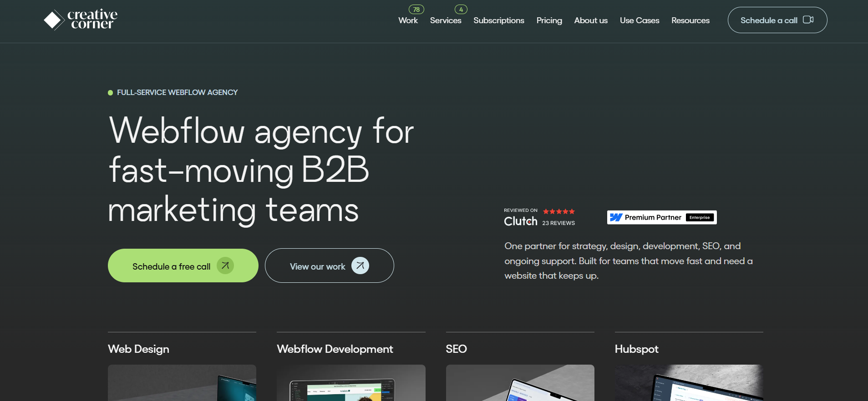
Task: Click the green Schedule a free call button
Action: pyautogui.click(x=183, y=266)
